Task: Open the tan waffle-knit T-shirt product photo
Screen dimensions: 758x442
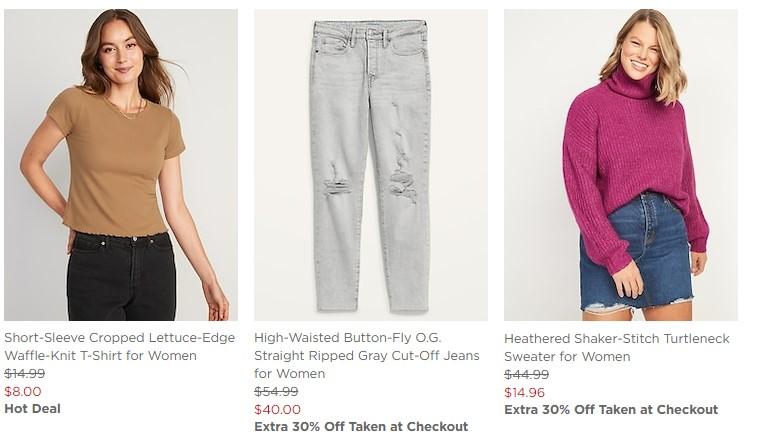Action: tap(120, 165)
